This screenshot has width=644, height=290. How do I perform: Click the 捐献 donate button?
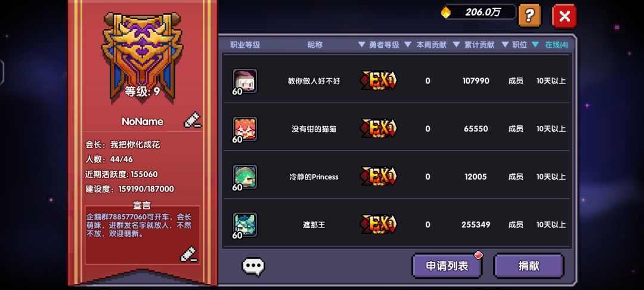click(x=528, y=266)
